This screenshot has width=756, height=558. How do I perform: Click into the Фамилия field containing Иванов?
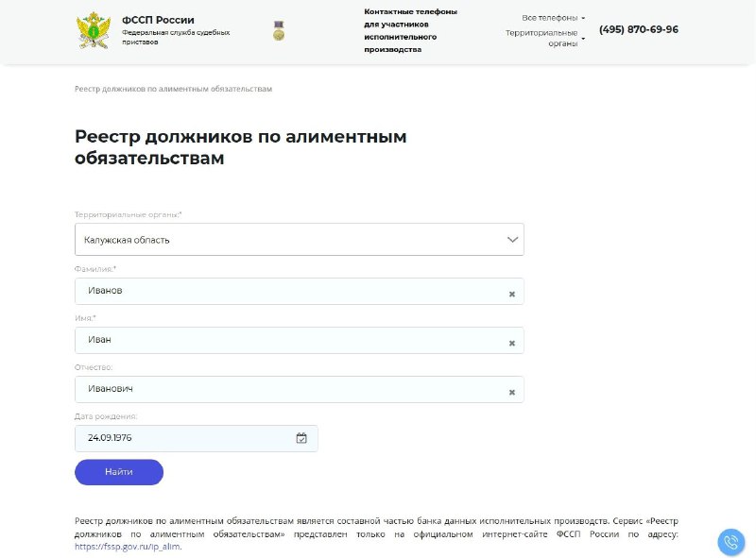(300, 291)
